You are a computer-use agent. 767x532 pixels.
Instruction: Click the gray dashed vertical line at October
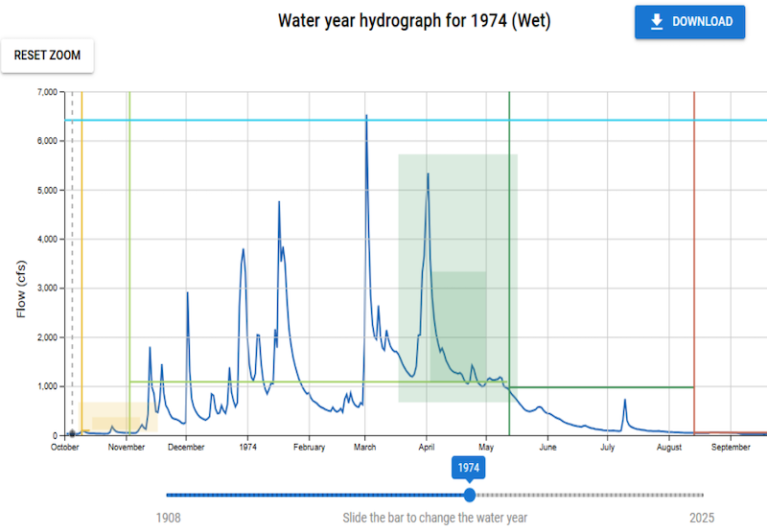click(72, 240)
